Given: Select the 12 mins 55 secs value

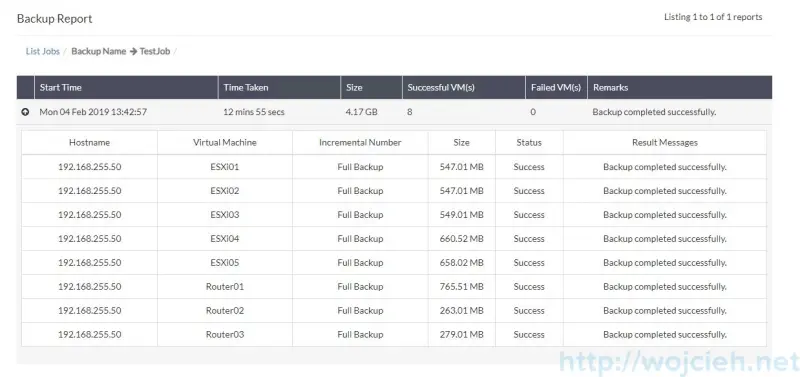Looking at the screenshot, I should click(254, 112).
